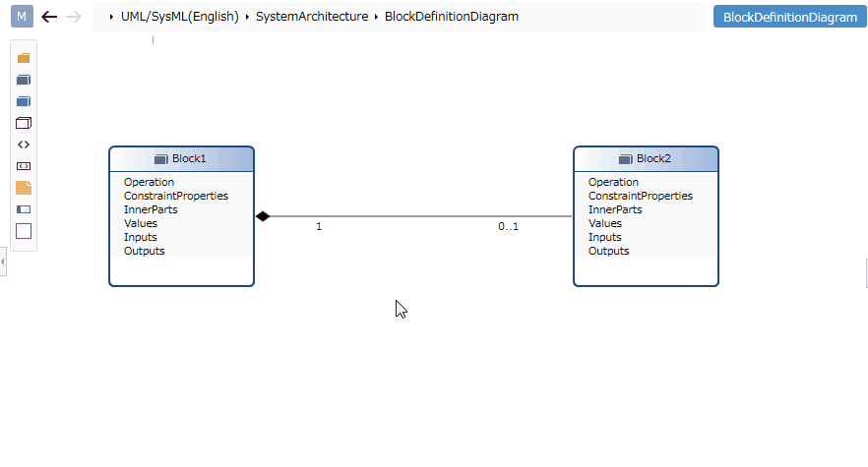Open the SystemArchitecture breadcrumb item
This screenshot has width=868, height=467.
coord(312,17)
